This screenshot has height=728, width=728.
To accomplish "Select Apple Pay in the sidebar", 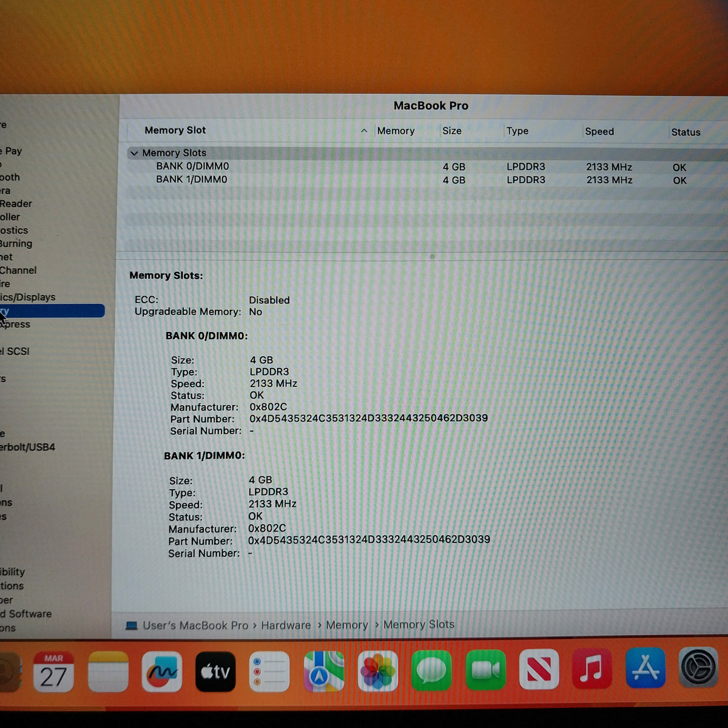I will (12, 151).
